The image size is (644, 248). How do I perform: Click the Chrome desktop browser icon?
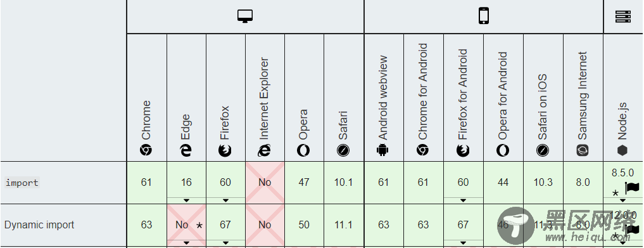pos(146,150)
